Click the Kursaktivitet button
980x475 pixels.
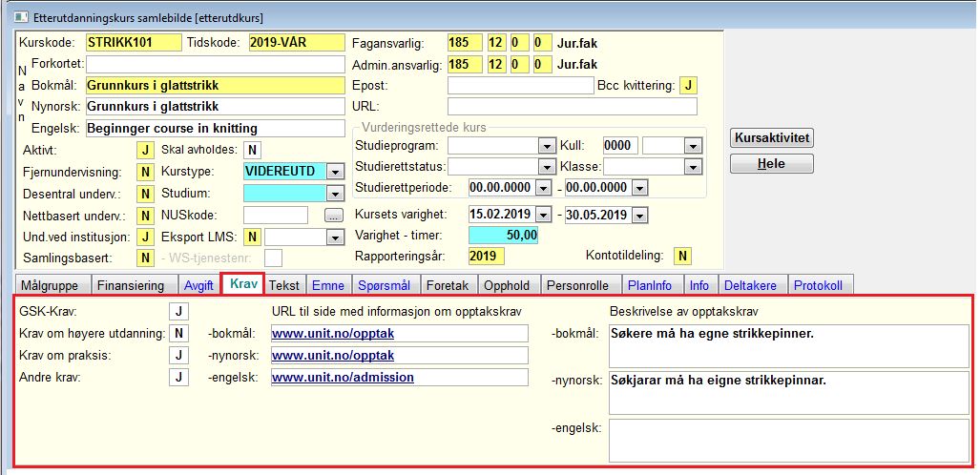point(772,138)
